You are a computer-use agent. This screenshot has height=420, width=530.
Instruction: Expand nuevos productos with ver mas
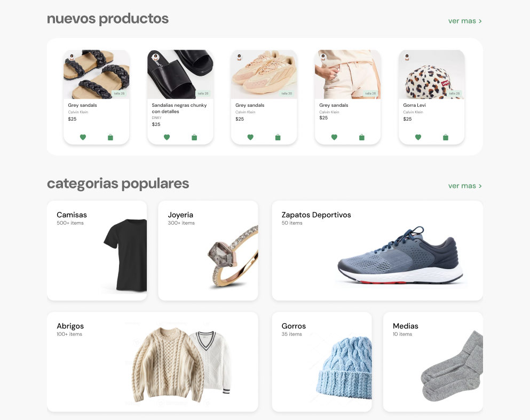464,21
